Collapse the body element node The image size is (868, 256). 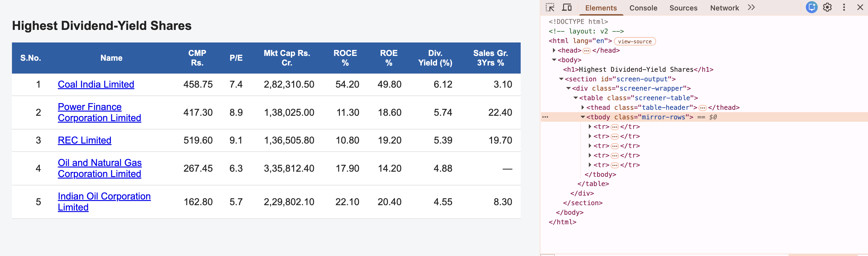[554, 60]
